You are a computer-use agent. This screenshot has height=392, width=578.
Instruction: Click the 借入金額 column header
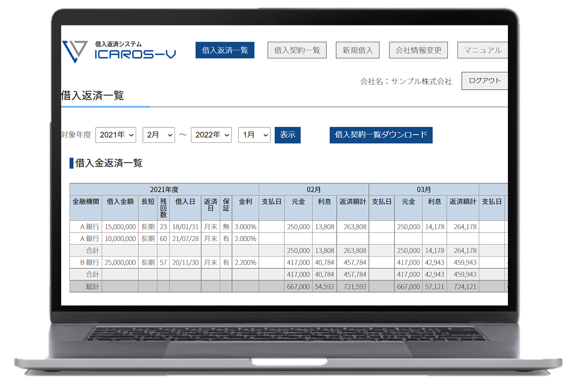pos(120,202)
